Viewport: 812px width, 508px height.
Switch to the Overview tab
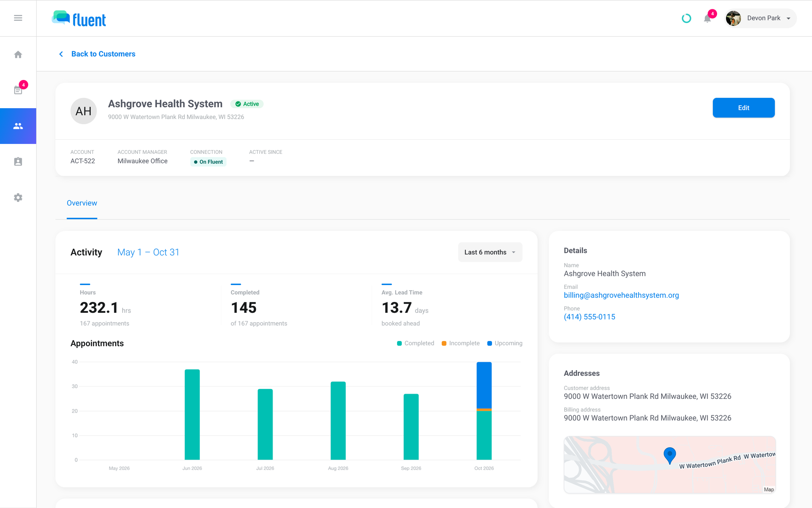(x=82, y=203)
